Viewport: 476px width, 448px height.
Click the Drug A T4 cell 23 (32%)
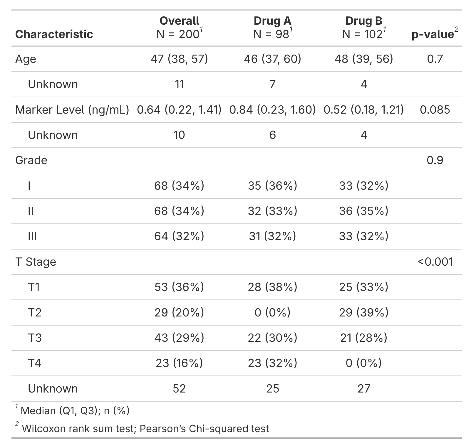coord(272,363)
